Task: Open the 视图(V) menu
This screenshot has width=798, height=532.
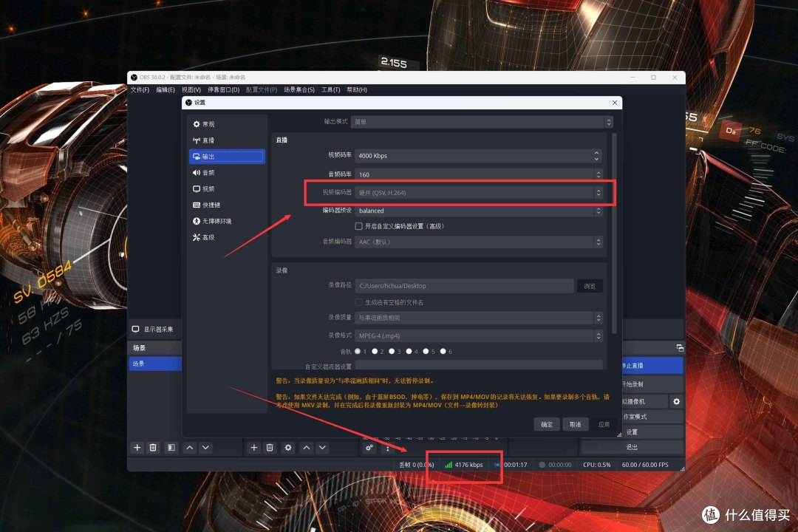Action: point(191,90)
